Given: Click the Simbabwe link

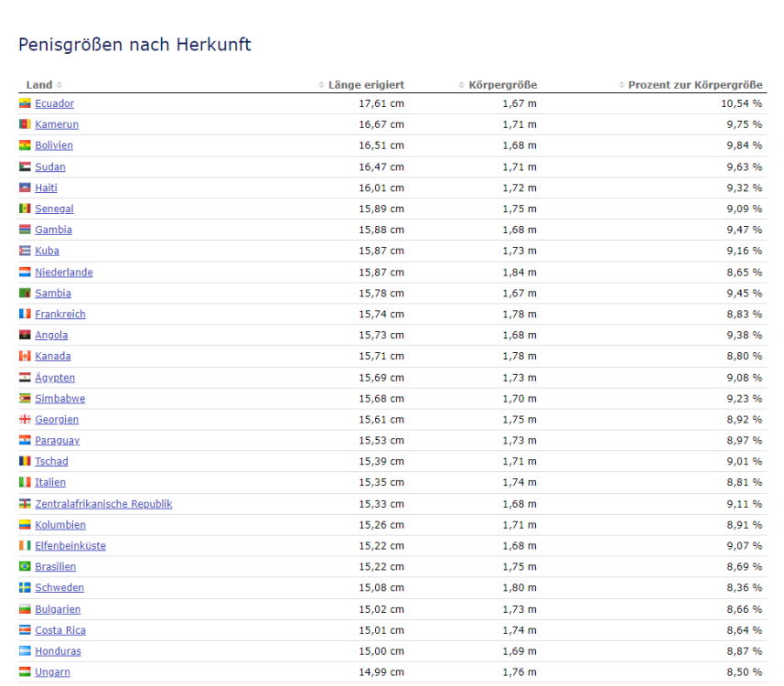Looking at the screenshot, I should (60, 399).
